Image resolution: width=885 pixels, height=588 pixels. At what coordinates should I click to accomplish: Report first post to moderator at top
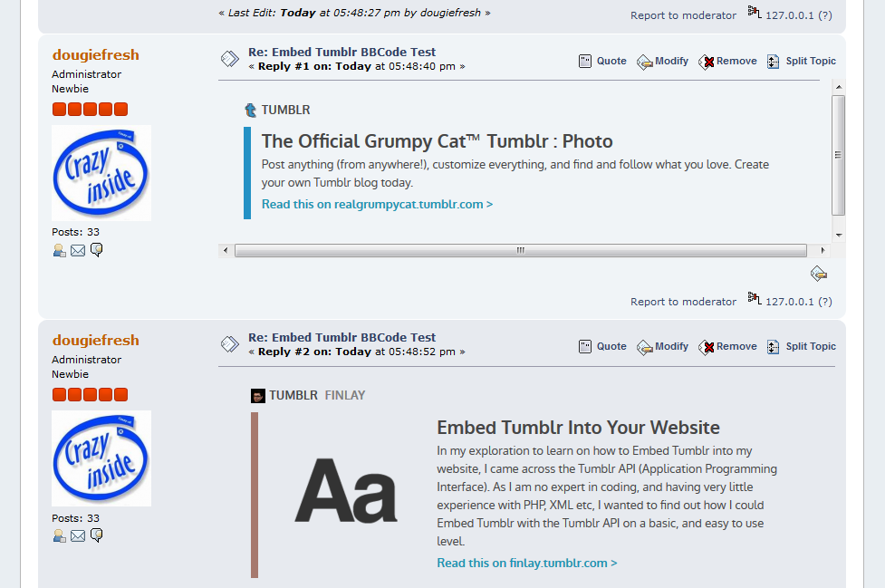pyautogui.click(x=683, y=15)
